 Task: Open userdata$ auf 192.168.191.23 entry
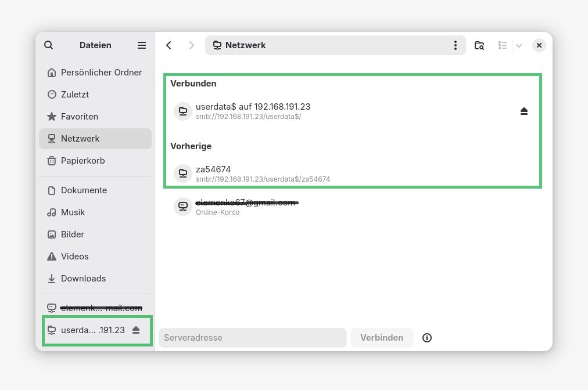(x=353, y=111)
